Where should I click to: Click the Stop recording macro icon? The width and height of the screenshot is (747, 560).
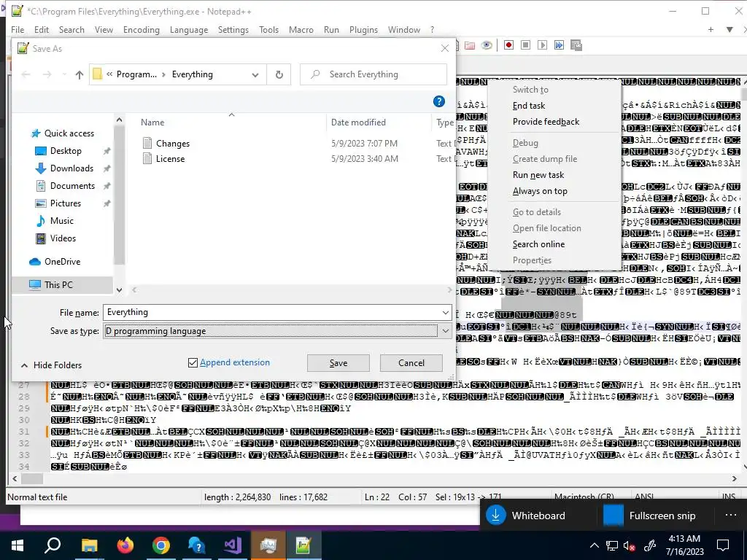tap(525, 45)
